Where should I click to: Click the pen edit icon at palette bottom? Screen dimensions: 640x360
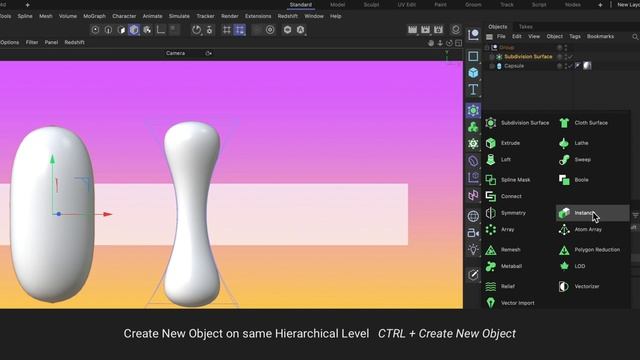pos(473,275)
